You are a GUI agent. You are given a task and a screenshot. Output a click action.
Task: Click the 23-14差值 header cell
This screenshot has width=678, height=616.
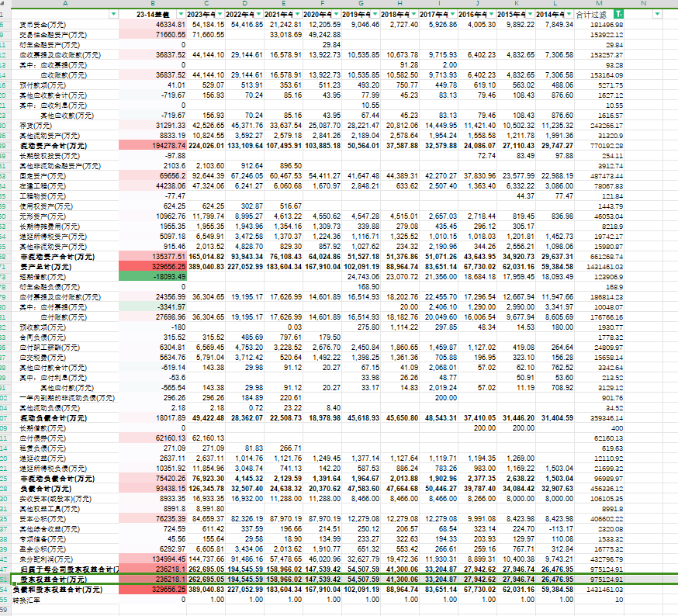(x=153, y=14)
